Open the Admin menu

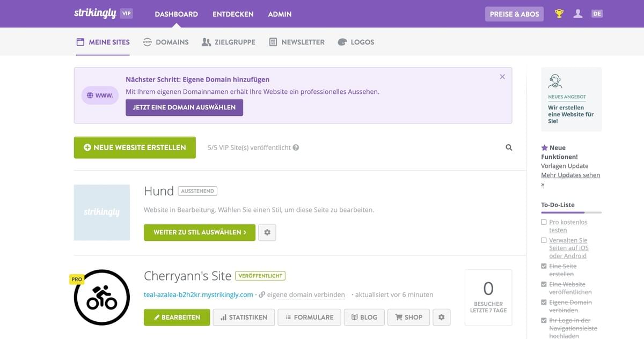tap(280, 14)
